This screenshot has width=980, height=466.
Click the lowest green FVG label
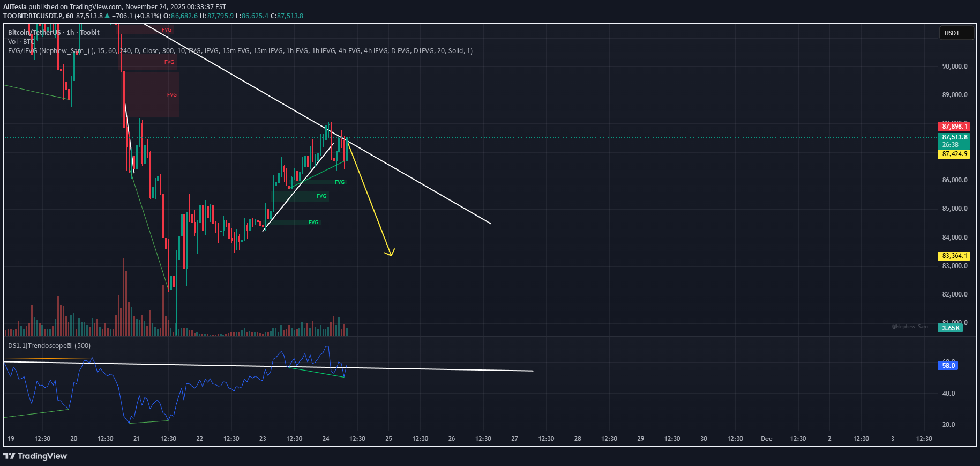pyautogui.click(x=313, y=222)
